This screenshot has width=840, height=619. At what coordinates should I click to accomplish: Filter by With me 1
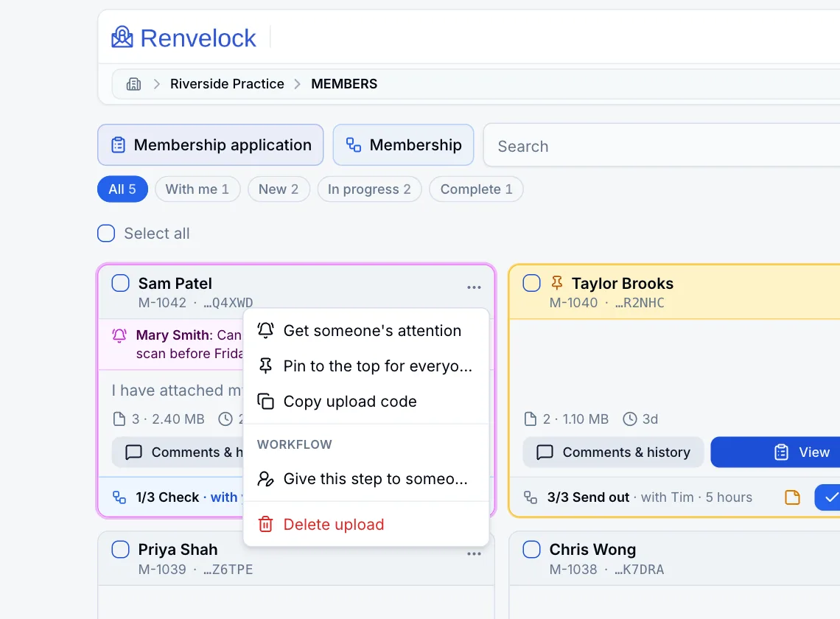click(197, 189)
